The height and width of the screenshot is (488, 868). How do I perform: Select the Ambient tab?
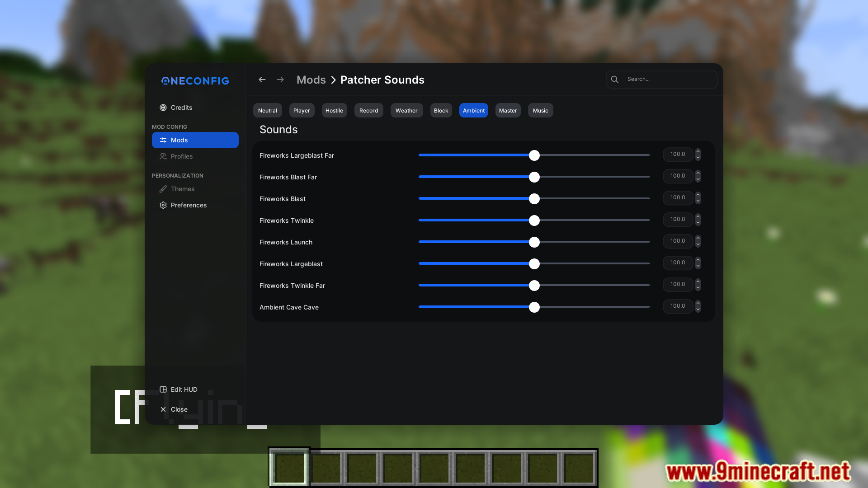(473, 110)
